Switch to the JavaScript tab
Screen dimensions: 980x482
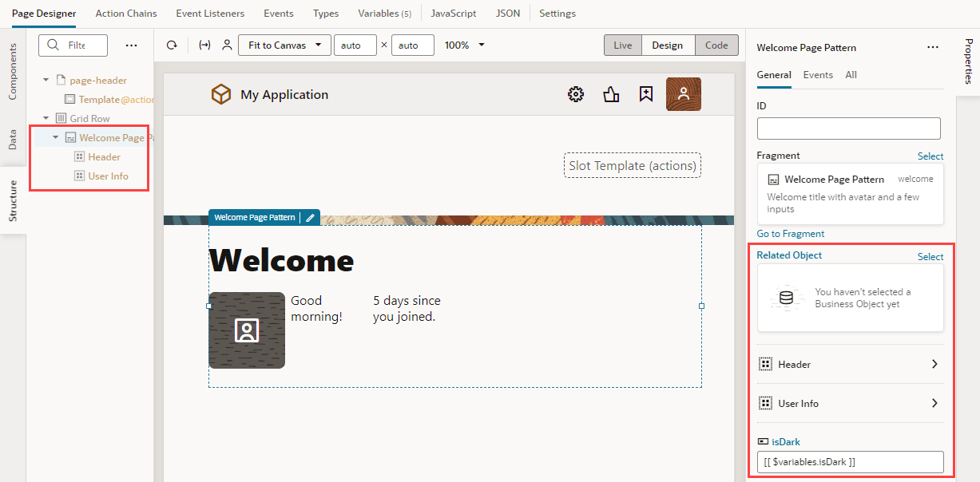pos(453,13)
